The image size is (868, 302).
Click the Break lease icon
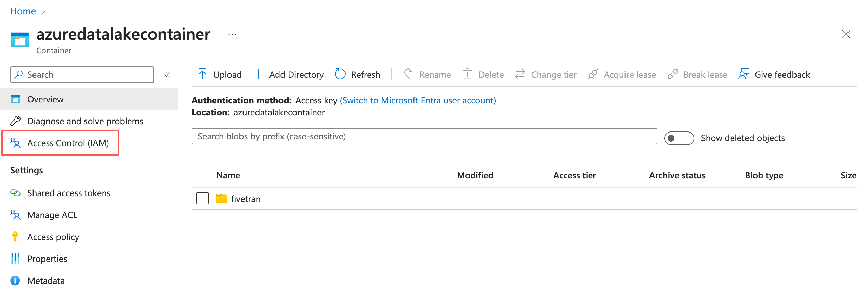pyautogui.click(x=672, y=74)
